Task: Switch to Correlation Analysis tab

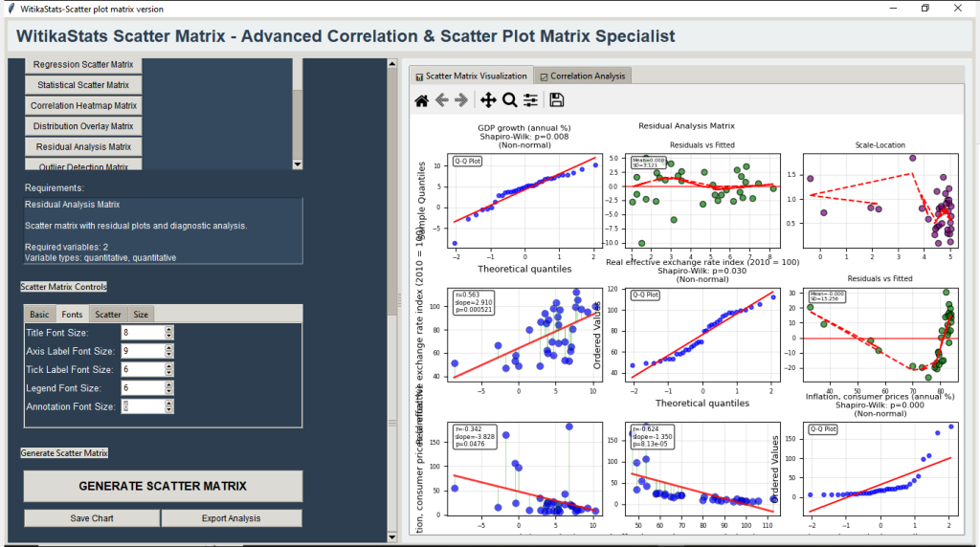Action: [583, 77]
